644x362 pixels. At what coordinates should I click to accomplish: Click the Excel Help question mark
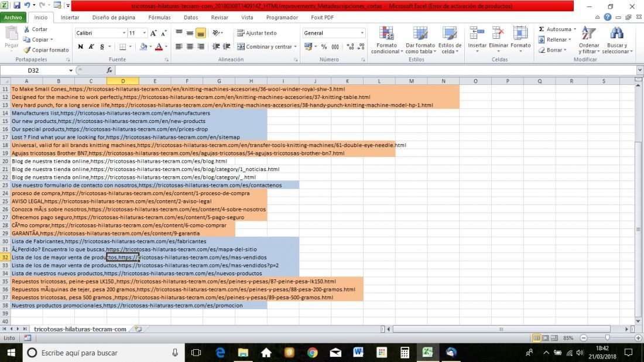pos(608,17)
